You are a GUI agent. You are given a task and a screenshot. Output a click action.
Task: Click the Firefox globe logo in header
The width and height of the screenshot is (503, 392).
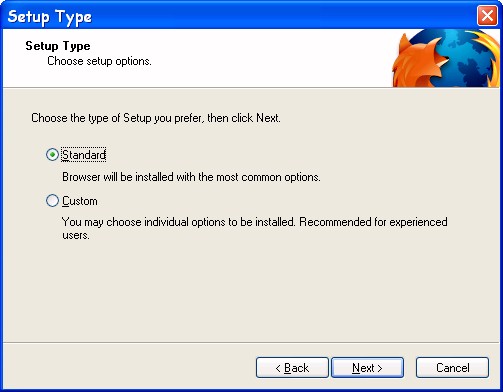tap(446, 58)
